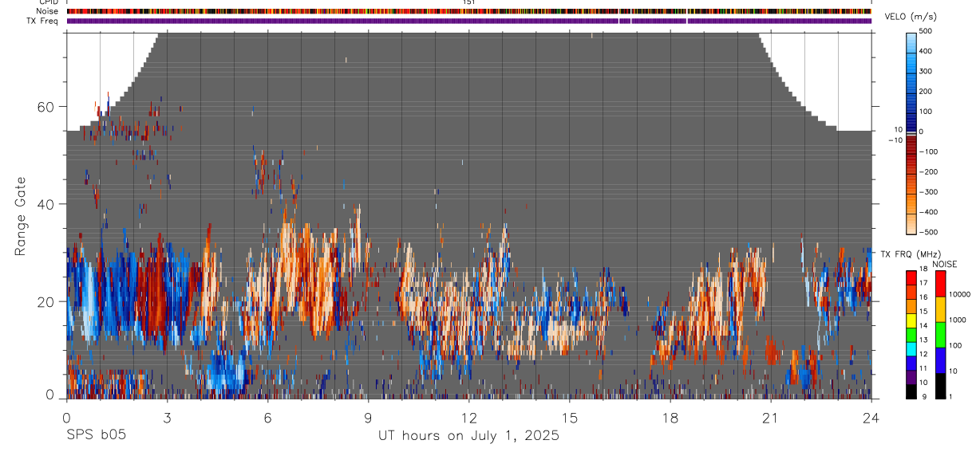This screenshot has width=980, height=452.
Task: Click the 500 tick on velocity colorbar
Action: point(925,31)
